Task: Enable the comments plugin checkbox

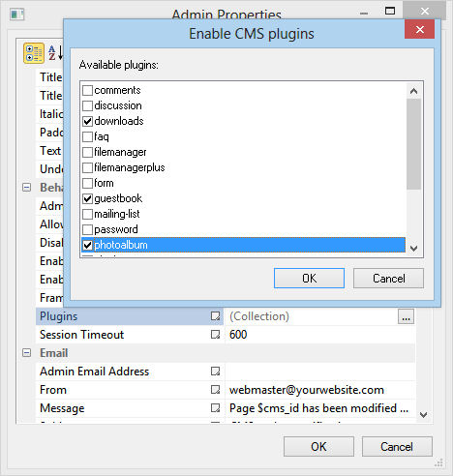Action: [87, 90]
